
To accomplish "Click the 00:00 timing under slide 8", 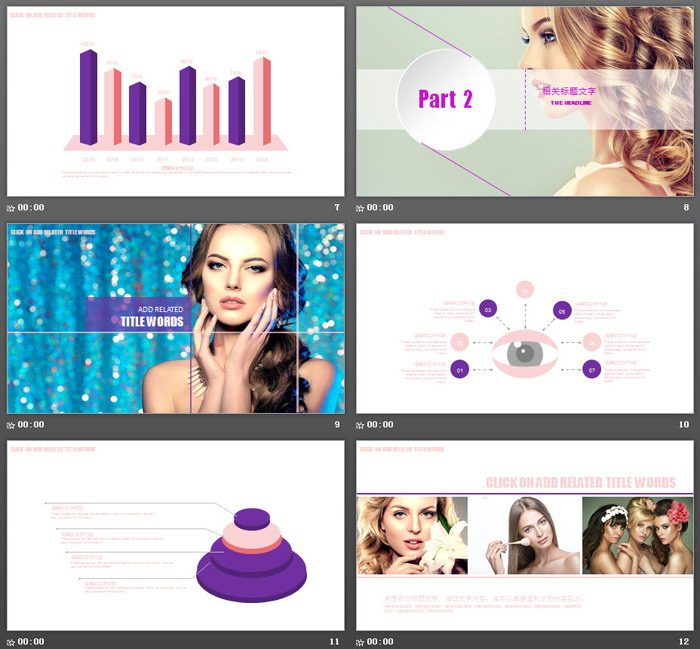I will coord(381,208).
